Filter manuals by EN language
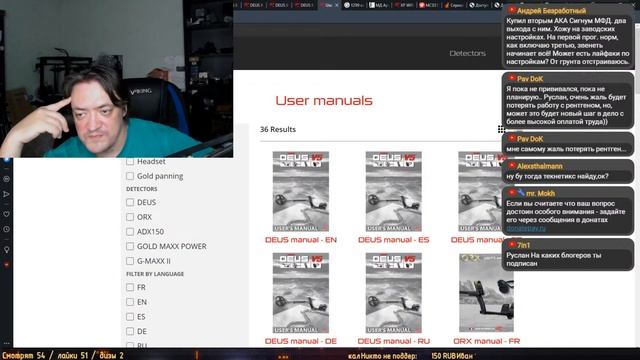640x360 pixels. coord(130,302)
